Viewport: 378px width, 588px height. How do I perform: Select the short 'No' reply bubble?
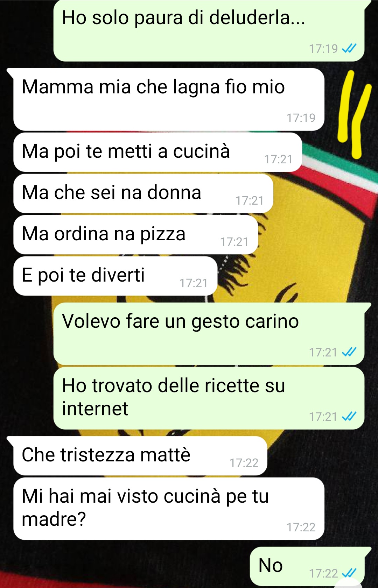307,567
